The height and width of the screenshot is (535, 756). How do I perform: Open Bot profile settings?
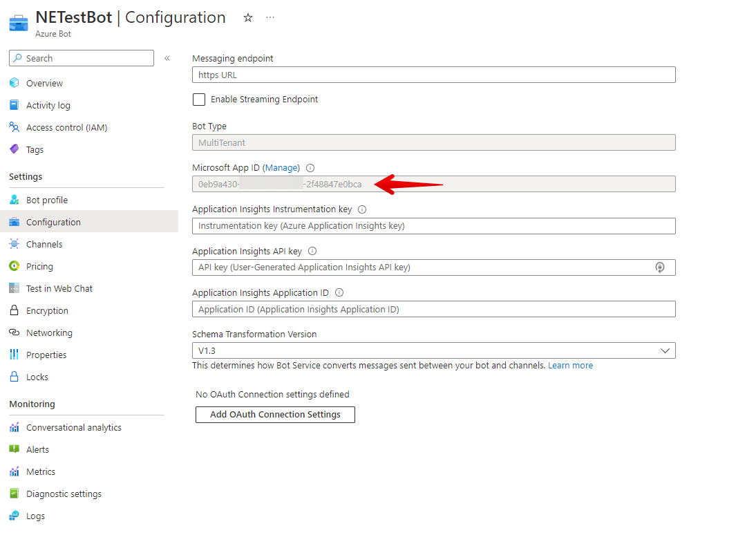click(x=47, y=200)
